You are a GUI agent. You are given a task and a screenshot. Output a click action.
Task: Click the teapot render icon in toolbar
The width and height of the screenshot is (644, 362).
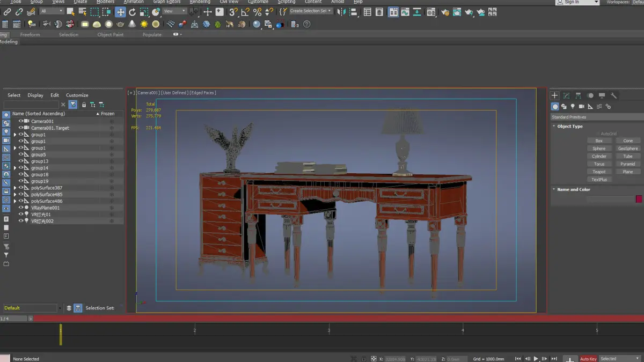469,12
